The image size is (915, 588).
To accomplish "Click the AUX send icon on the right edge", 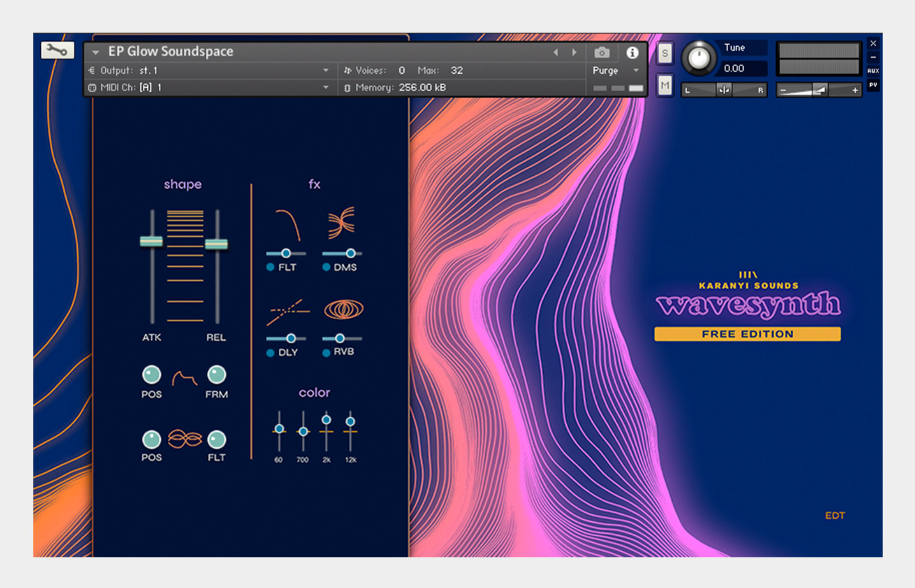I will [x=874, y=71].
